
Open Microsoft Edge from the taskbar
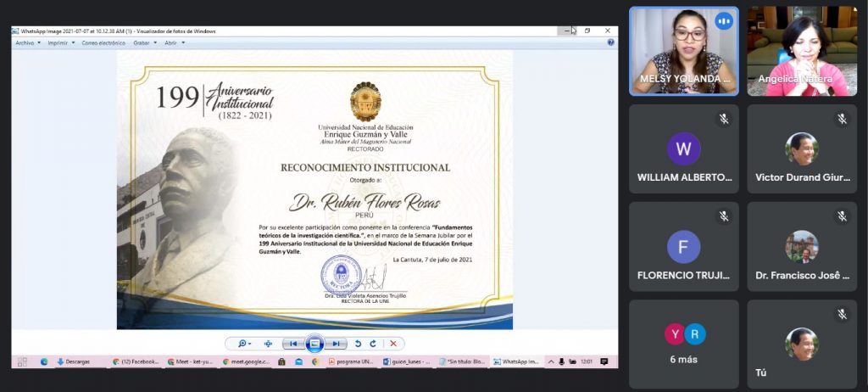click(x=44, y=361)
